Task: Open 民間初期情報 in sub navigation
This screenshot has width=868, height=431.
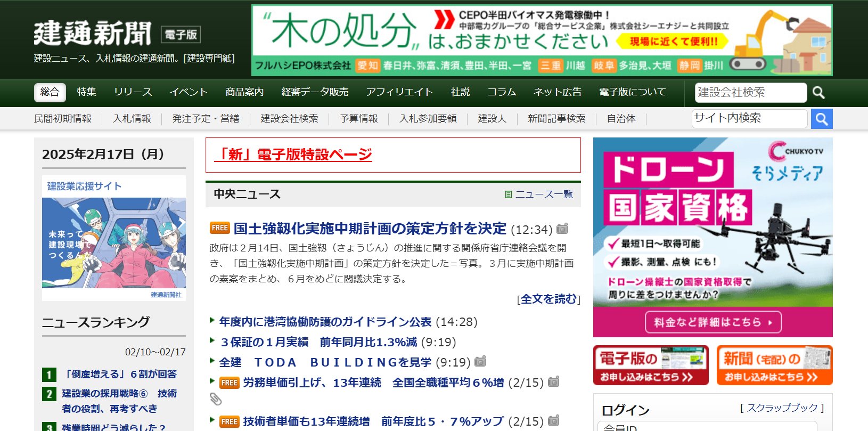Action: point(63,119)
